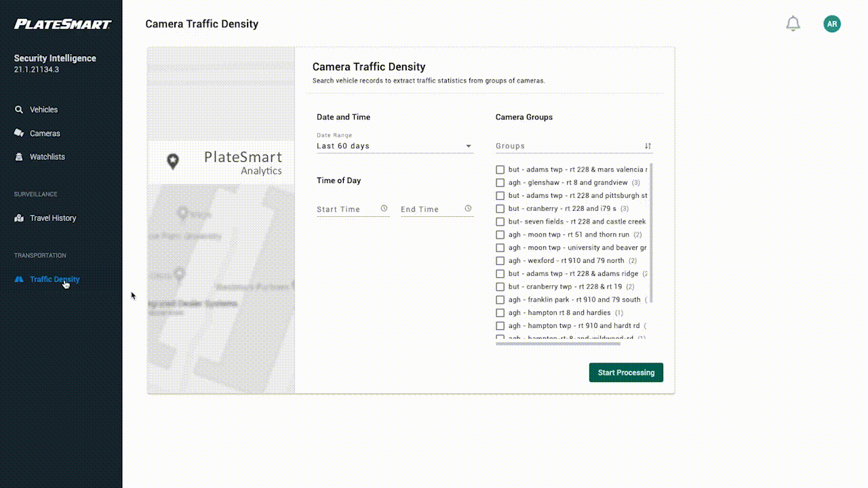Check 'agh - glenshaw - rt 8 and grandview'
Viewport: 868px width, 488px height.
click(500, 183)
